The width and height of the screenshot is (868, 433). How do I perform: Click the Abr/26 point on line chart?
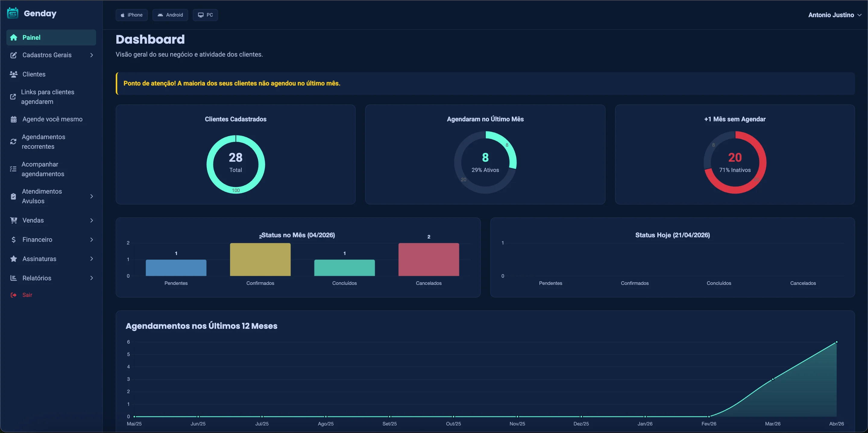click(836, 342)
